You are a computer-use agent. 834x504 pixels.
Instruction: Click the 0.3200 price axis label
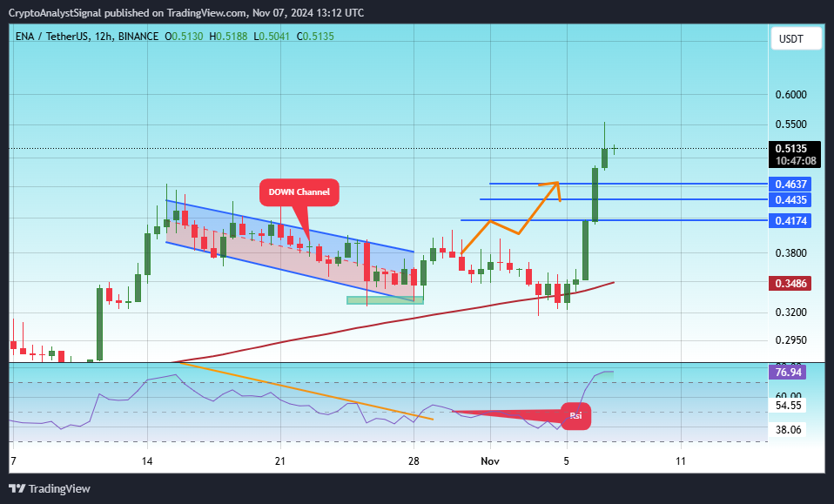(791, 312)
